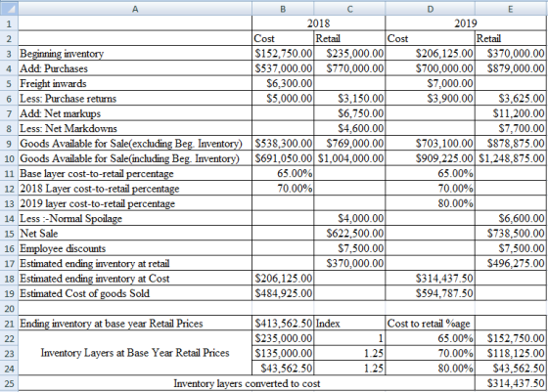Select the $413,562.50 cell
Viewport: 548px width, 392px height.
(x=283, y=324)
